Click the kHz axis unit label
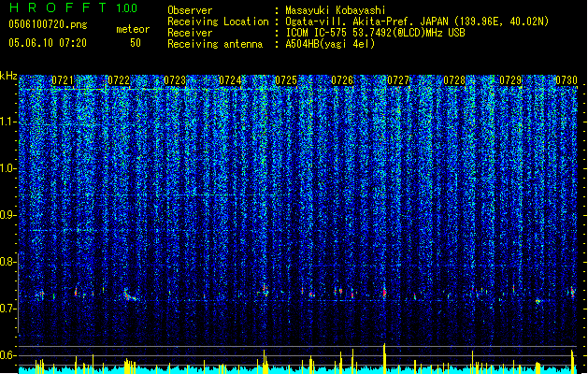The width and height of the screenshot is (588, 374). (x=8, y=76)
